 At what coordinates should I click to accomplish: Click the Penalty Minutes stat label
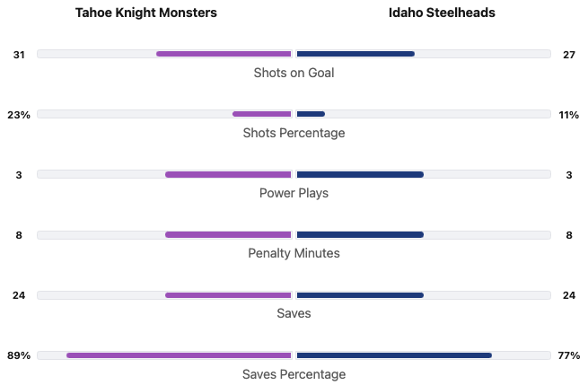coord(294,253)
